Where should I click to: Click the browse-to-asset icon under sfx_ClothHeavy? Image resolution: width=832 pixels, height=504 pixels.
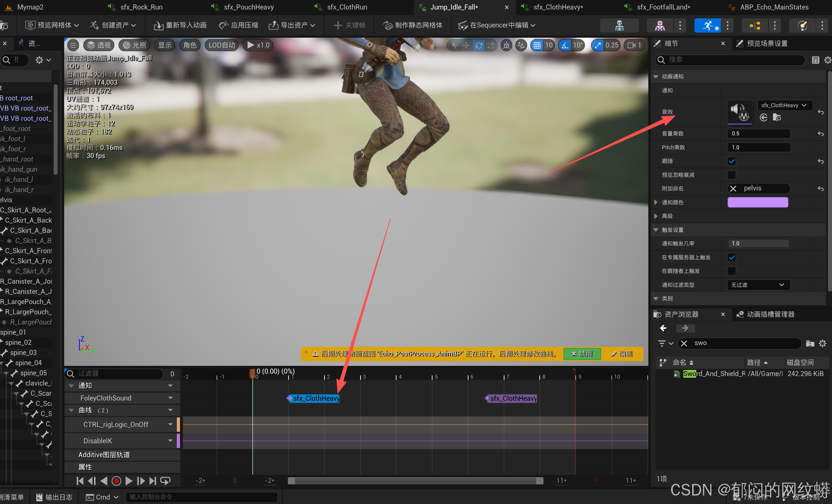click(777, 117)
